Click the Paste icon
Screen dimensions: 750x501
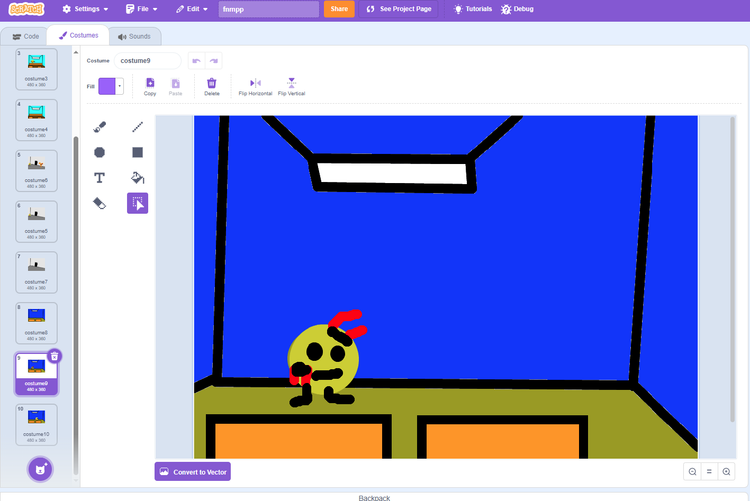[176, 87]
